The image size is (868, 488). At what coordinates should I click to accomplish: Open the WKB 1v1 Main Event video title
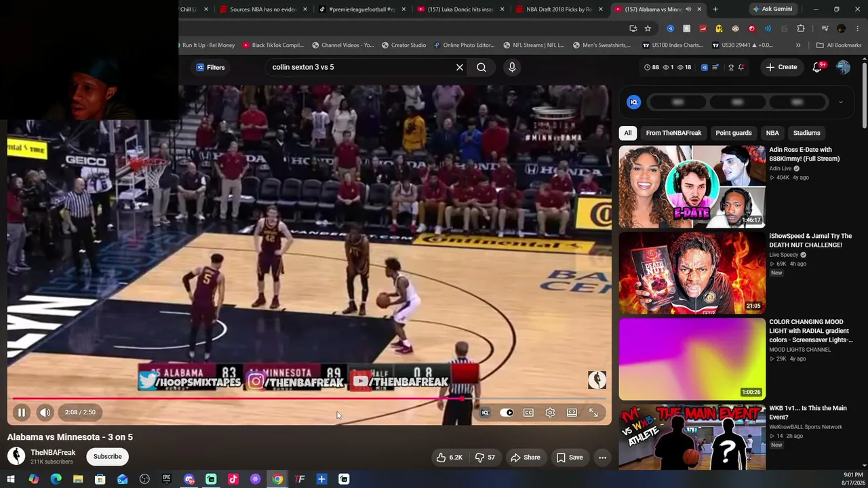808,413
